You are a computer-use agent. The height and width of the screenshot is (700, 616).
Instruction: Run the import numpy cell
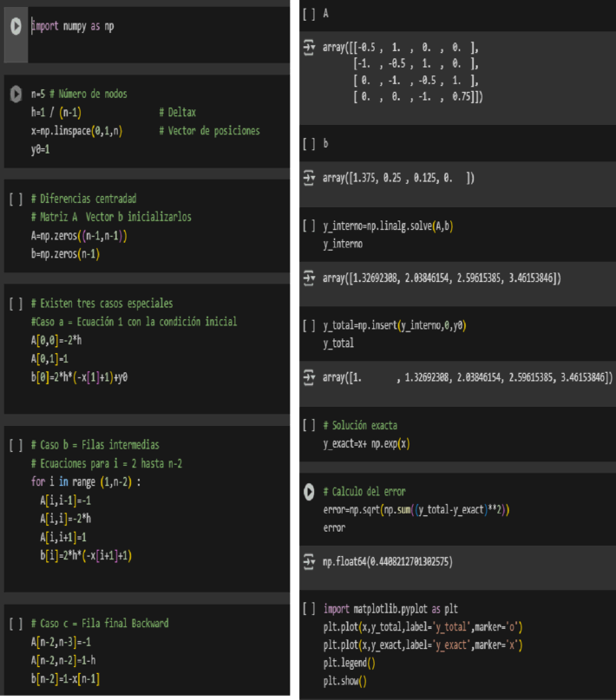pyautogui.click(x=16, y=26)
